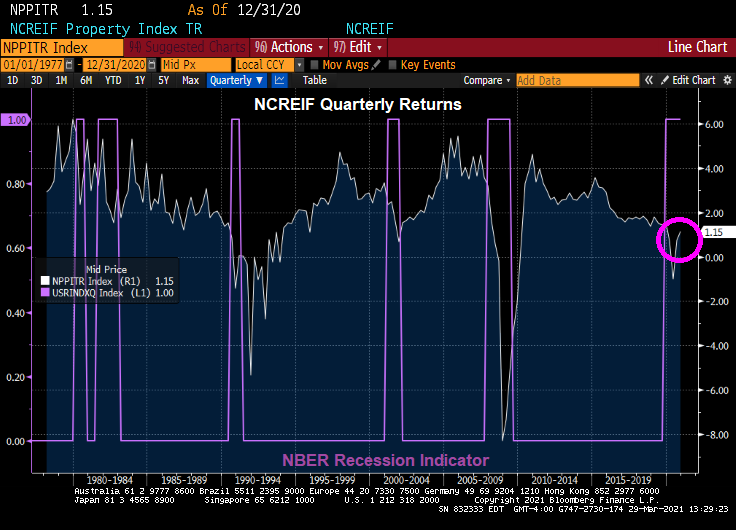Click the 2015-2019 x-axis label
This screenshot has height=530, width=736.
click(x=628, y=480)
